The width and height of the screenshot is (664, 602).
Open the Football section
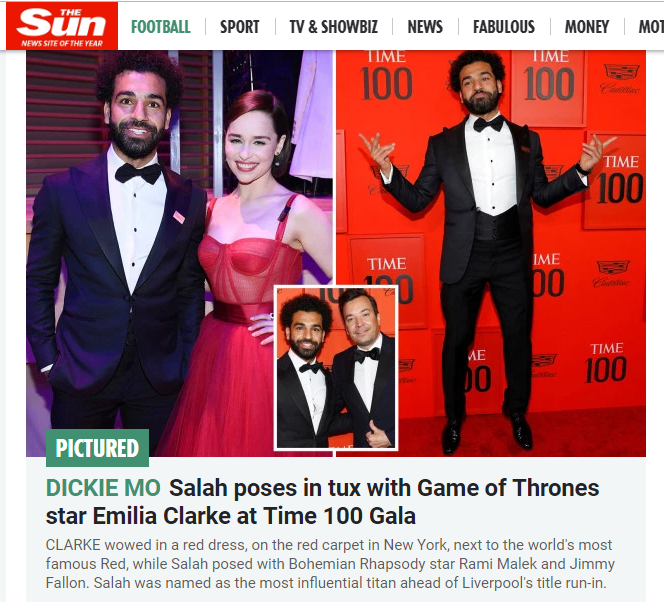pos(160,27)
